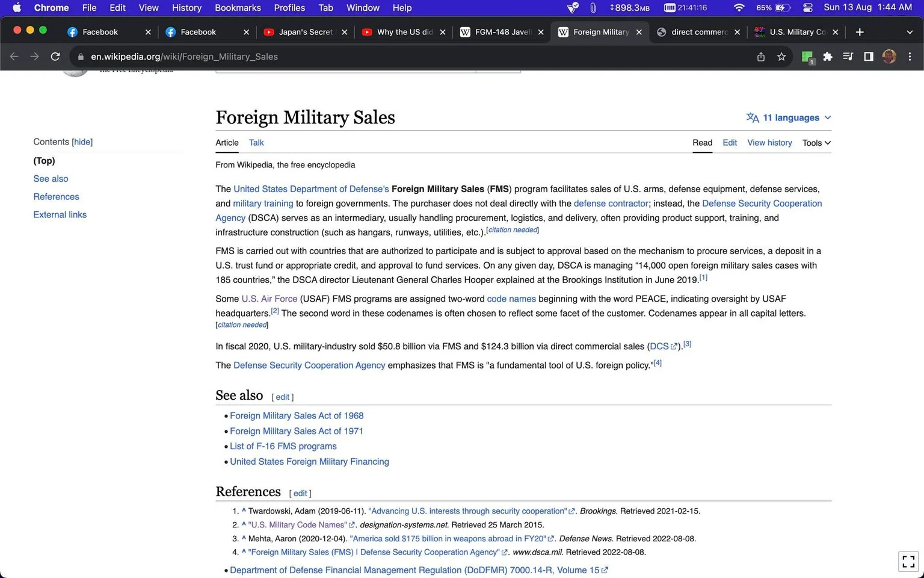Click the share page icon in address bar
Image resolution: width=924 pixels, height=578 pixels.
[x=761, y=57]
